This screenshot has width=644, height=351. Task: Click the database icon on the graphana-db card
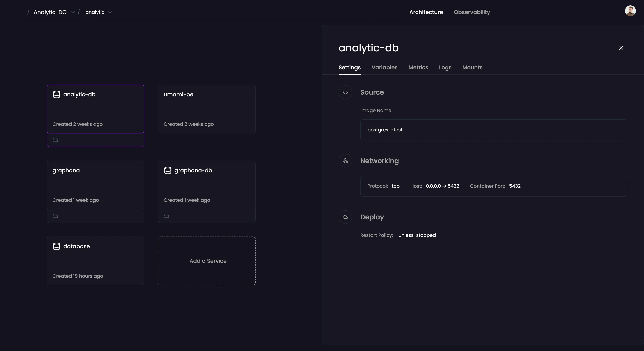coord(168,170)
